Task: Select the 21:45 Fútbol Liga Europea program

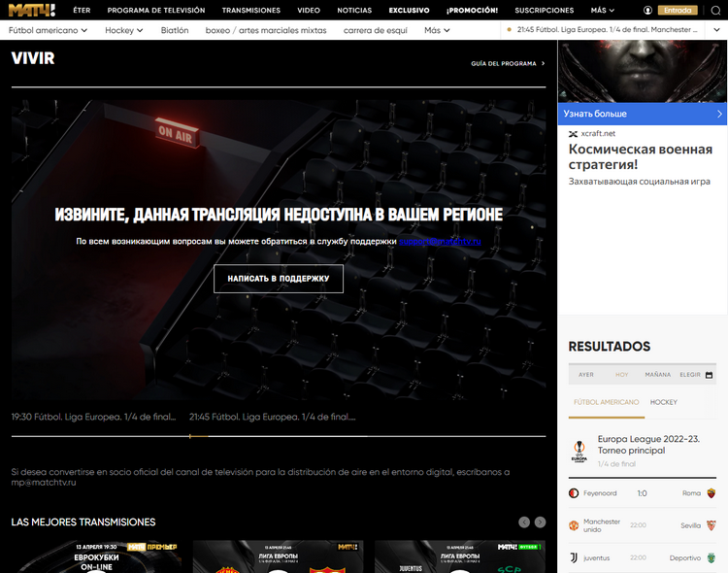Action: tap(272, 417)
